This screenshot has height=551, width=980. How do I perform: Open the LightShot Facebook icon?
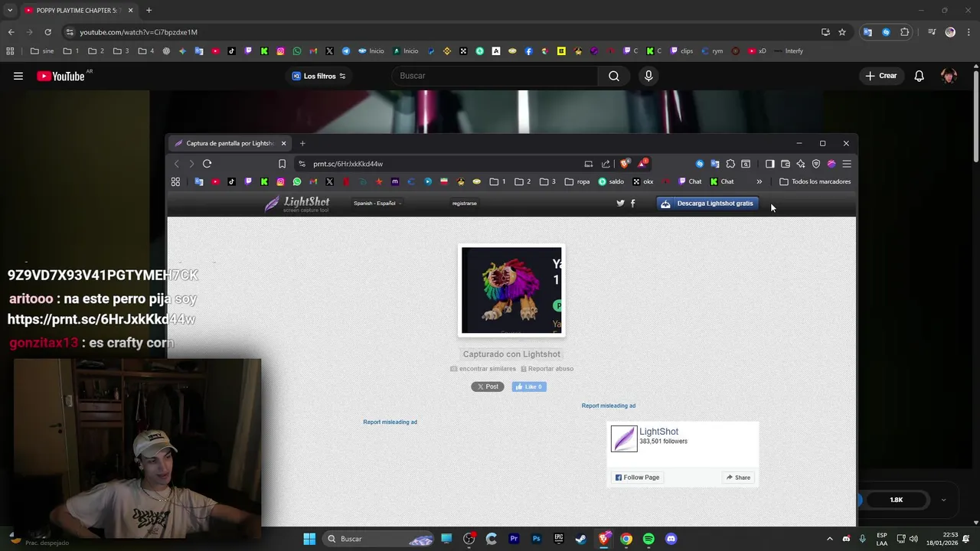[632, 204]
